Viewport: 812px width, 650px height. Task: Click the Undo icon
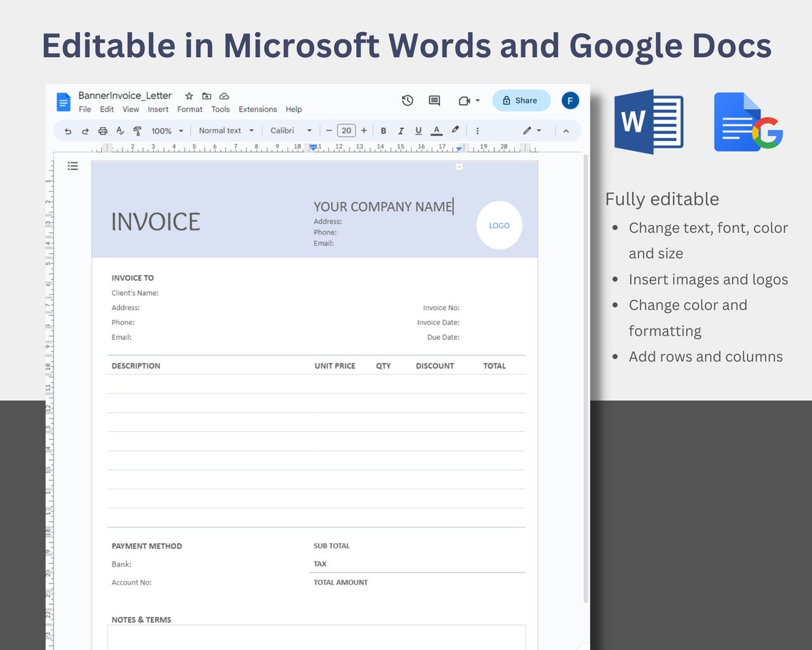point(68,130)
